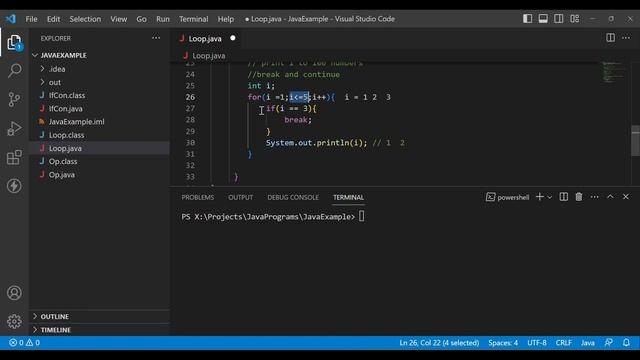Open the Go menu
The height and width of the screenshot is (360, 640).
pos(141,19)
